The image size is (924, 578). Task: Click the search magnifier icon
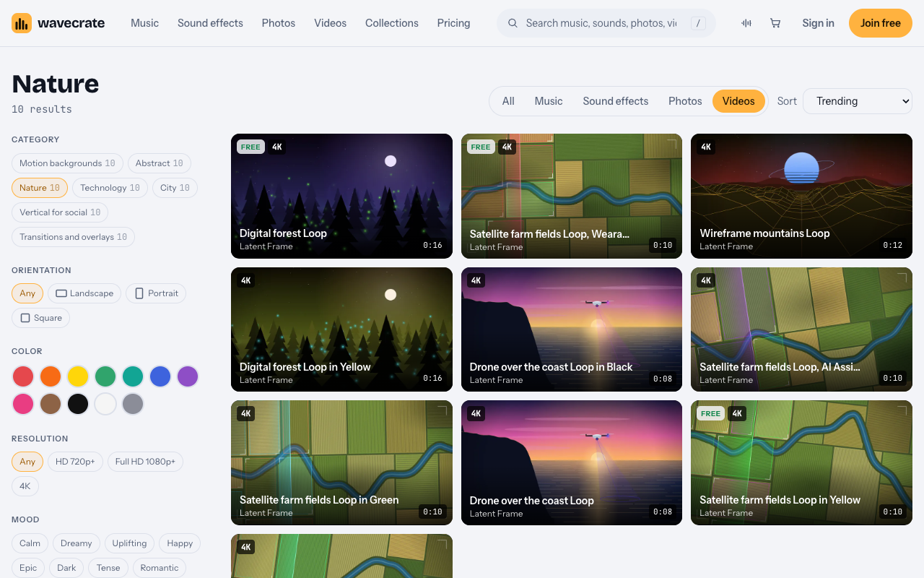(x=513, y=23)
